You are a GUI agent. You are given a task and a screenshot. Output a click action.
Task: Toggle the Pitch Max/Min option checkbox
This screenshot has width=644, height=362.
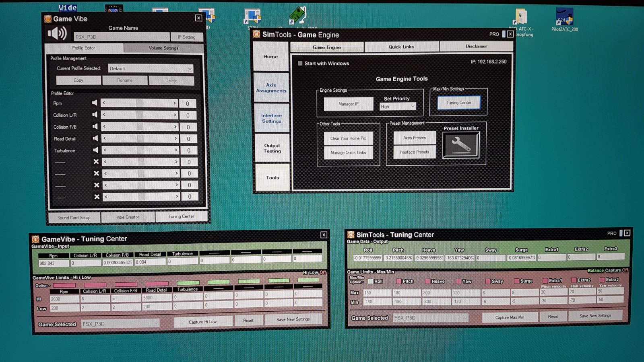399,282
